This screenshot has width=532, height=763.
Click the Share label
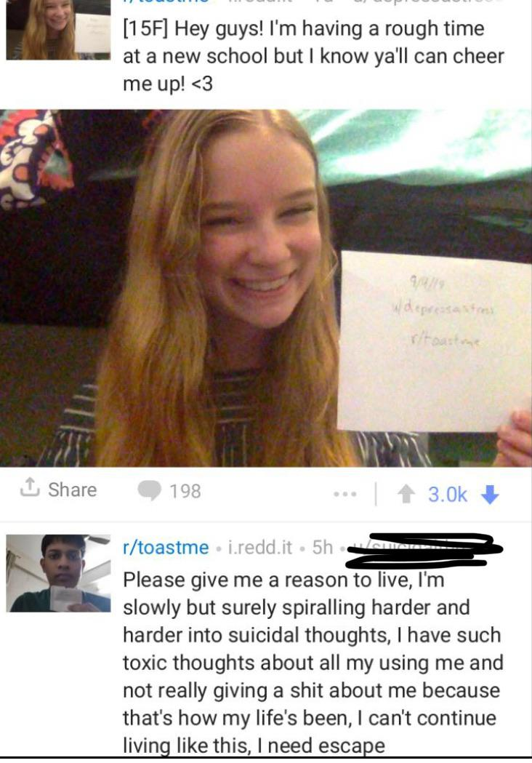(x=73, y=490)
